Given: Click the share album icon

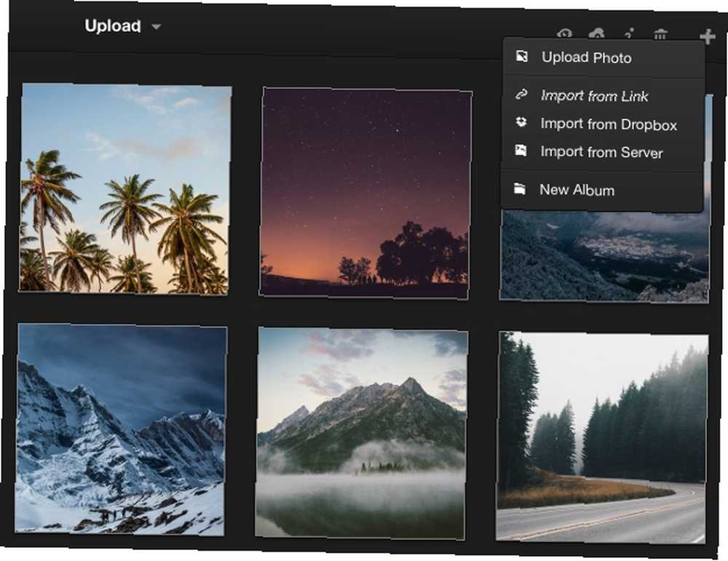Looking at the screenshot, I should click(629, 34).
